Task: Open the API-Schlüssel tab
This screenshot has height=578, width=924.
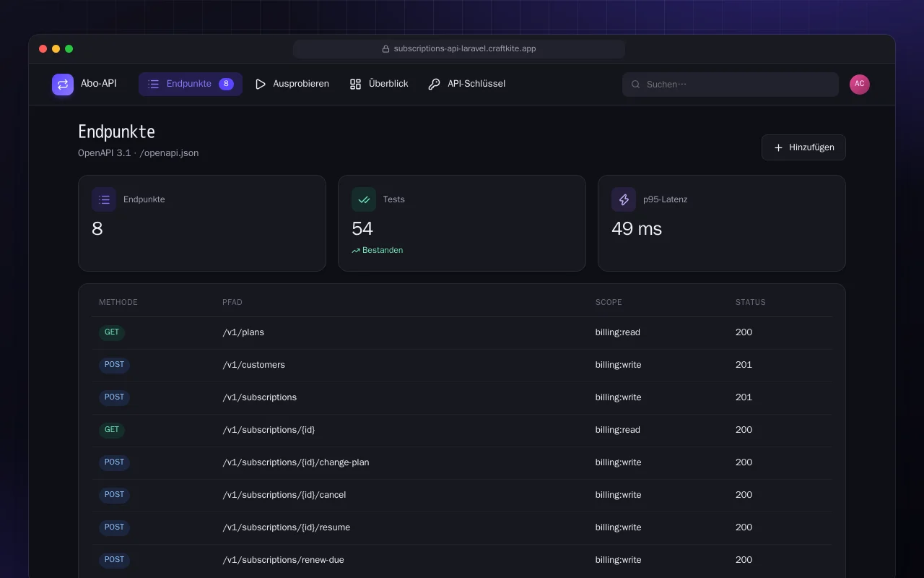Action: (x=466, y=84)
